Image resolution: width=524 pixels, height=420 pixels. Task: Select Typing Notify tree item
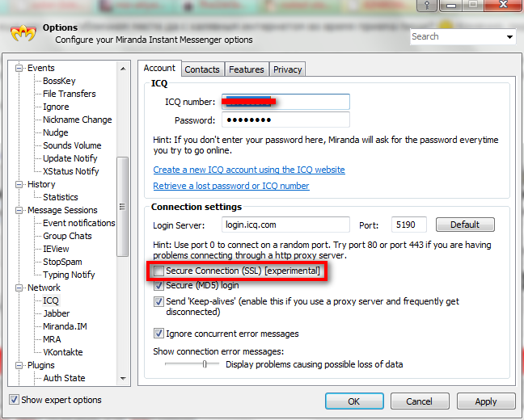point(69,275)
